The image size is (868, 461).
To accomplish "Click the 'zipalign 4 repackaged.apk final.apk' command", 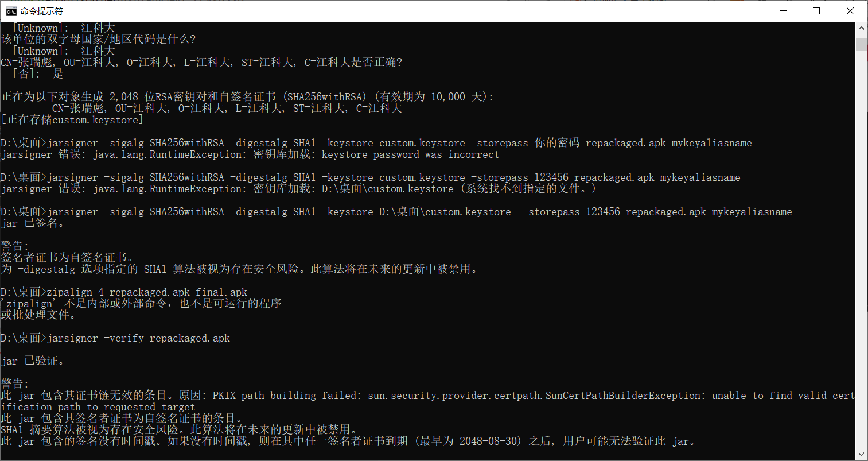I will 124,292.
